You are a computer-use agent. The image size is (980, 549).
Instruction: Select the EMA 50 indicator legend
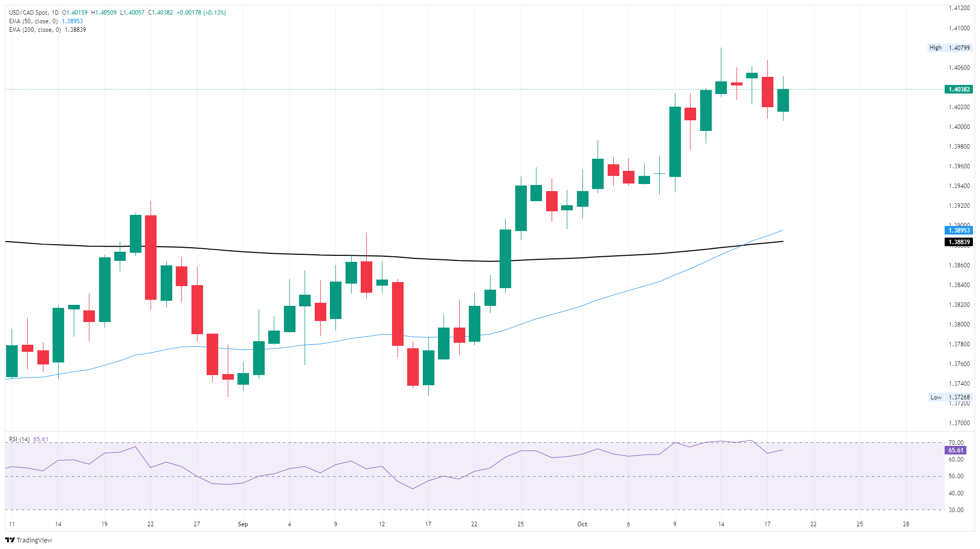tap(33, 21)
